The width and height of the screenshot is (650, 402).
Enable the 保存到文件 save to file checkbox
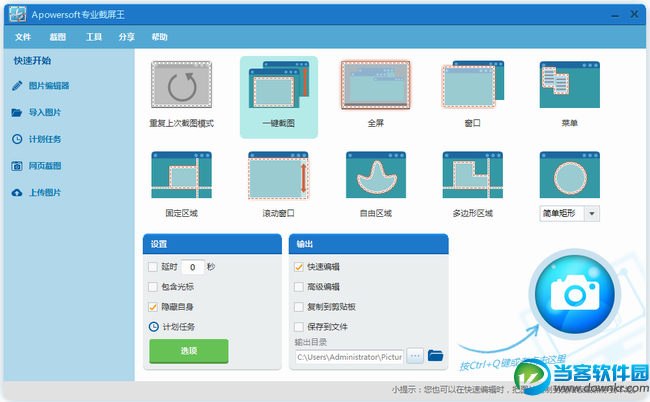(x=299, y=327)
